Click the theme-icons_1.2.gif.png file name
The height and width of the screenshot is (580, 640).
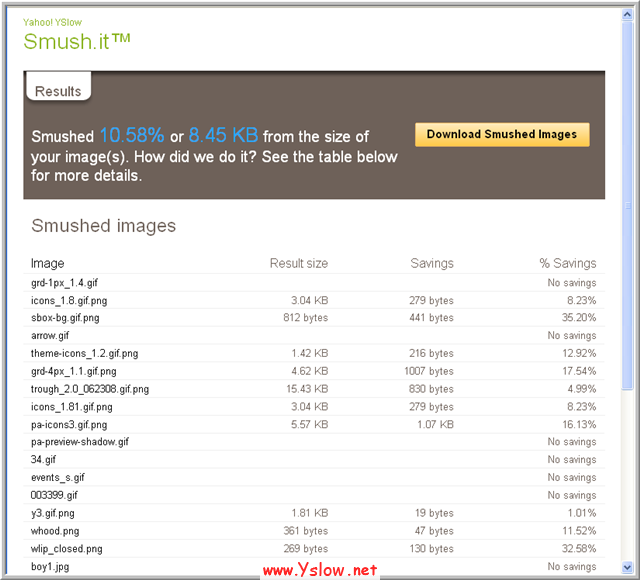point(84,353)
